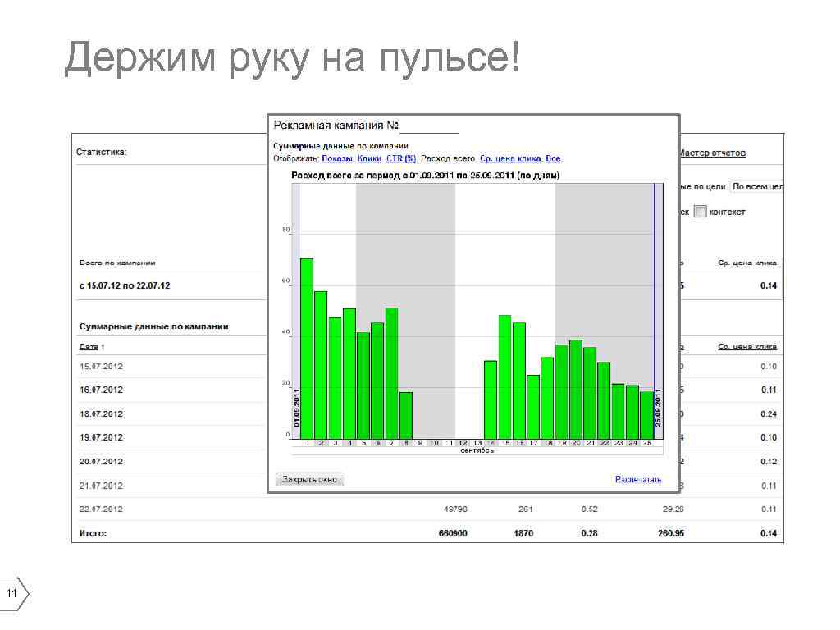Click the total impressions value 660900
This screenshot has height=630, width=840.
453,533
